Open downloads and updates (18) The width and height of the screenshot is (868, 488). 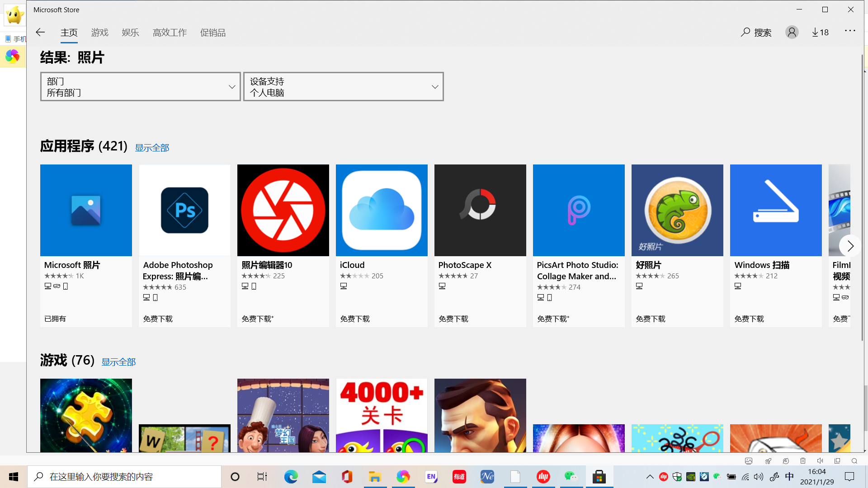pos(820,32)
